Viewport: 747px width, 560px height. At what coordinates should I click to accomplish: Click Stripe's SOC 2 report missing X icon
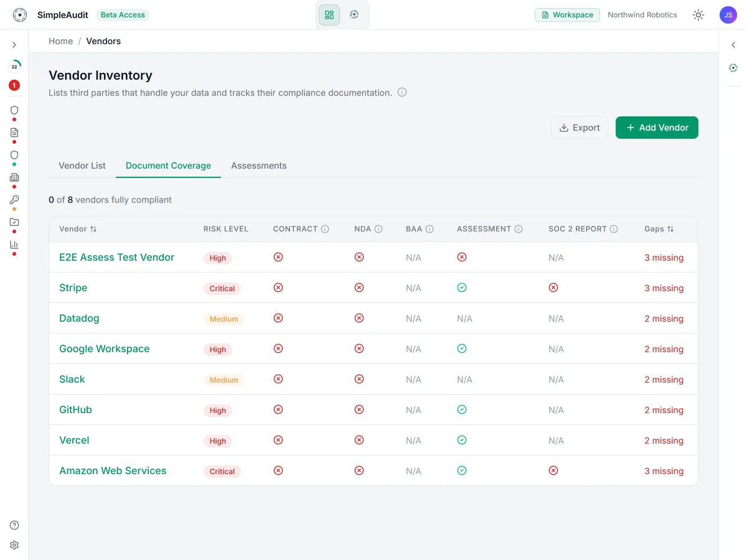[553, 287]
